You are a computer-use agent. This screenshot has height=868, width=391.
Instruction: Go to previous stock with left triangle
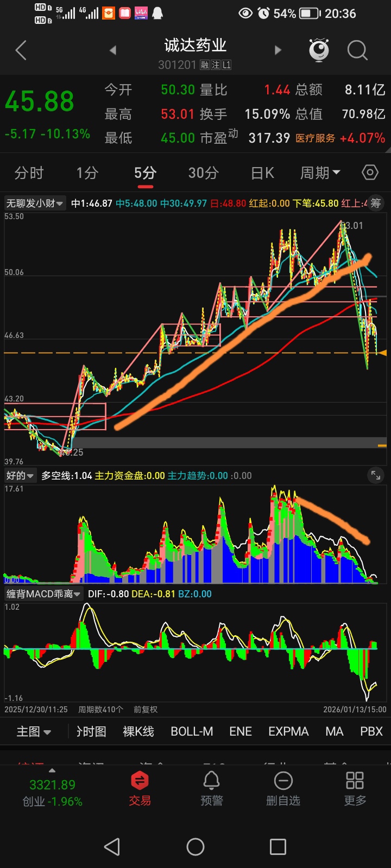(113, 50)
